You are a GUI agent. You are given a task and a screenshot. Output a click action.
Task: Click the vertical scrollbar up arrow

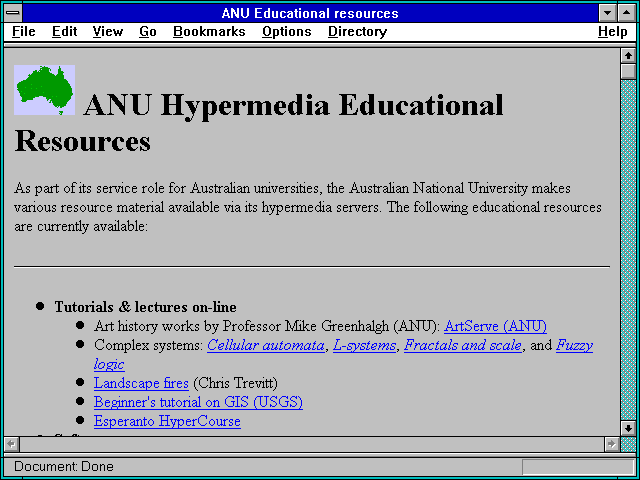click(628, 56)
